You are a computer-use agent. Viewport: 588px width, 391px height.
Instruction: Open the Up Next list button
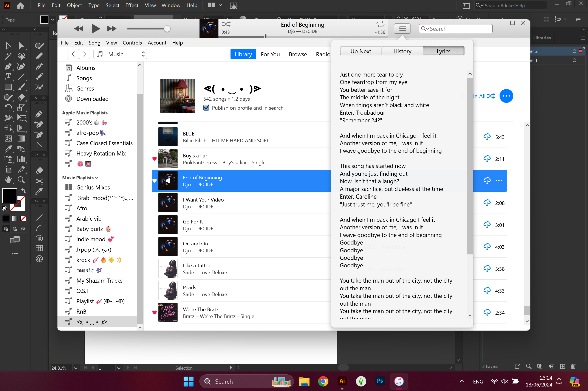click(402, 29)
